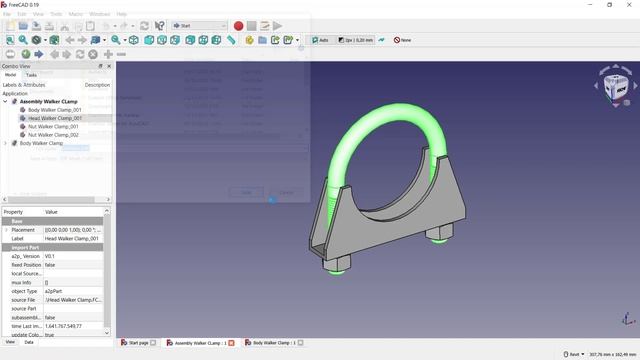Select Nut Walker Clamp_002 in tree
Viewport: 640px width, 360px height.
click(x=53, y=135)
